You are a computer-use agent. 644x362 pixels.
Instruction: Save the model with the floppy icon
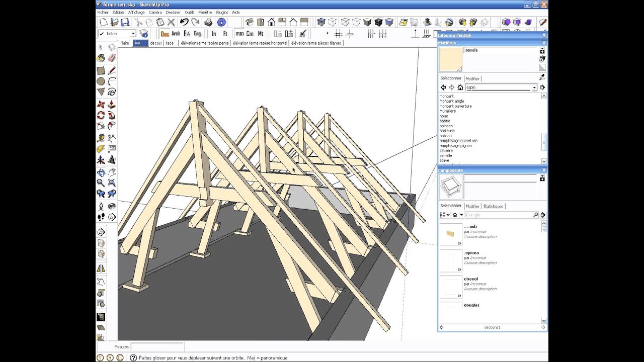125,22
